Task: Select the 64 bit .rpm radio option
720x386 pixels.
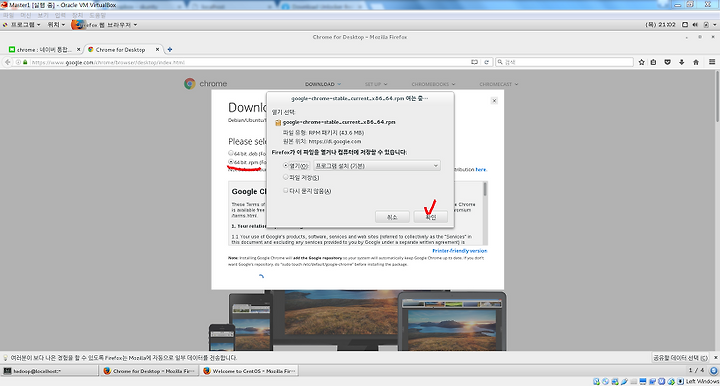Action: (x=231, y=162)
